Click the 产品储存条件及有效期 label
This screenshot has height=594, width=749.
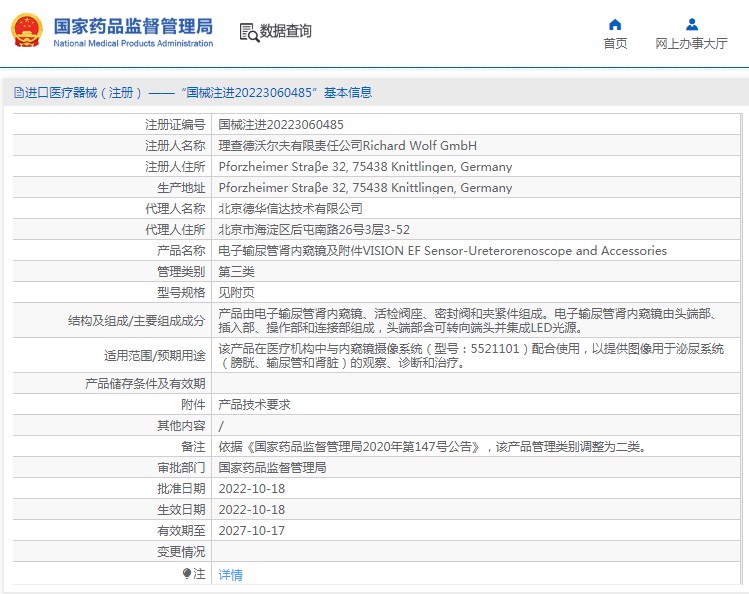[145, 383]
